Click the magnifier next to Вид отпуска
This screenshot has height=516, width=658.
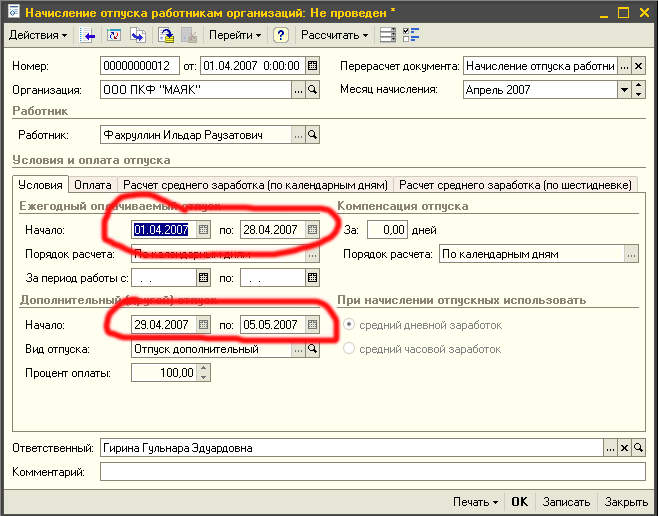click(x=312, y=349)
